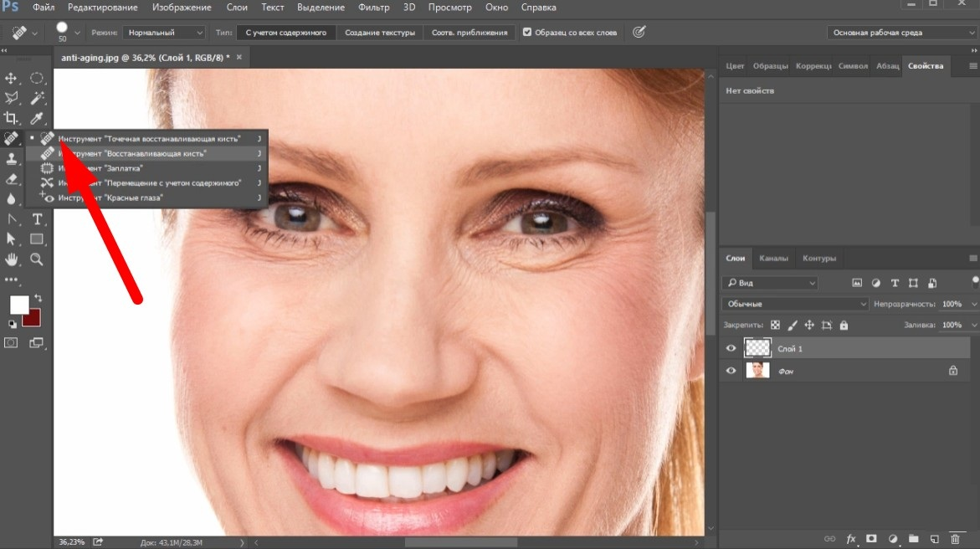Delete layer trash icon

click(x=955, y=538)
